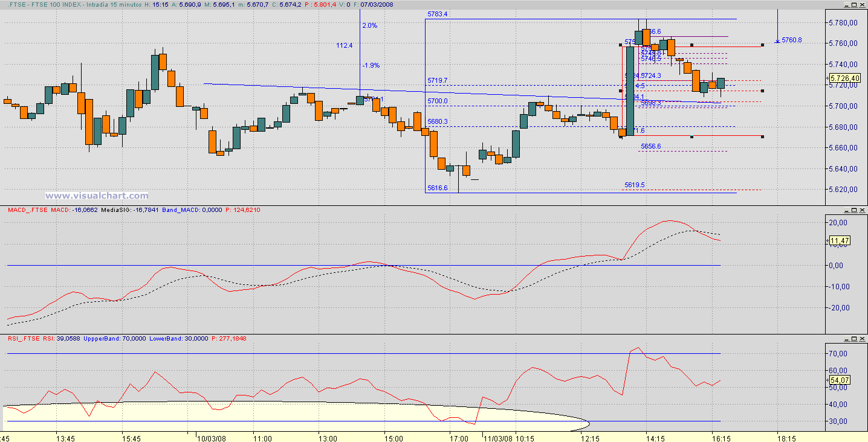Close the MACD indicator pane
Image resolution: width=868 pixels, height=442 pixels.
(862, 210)
